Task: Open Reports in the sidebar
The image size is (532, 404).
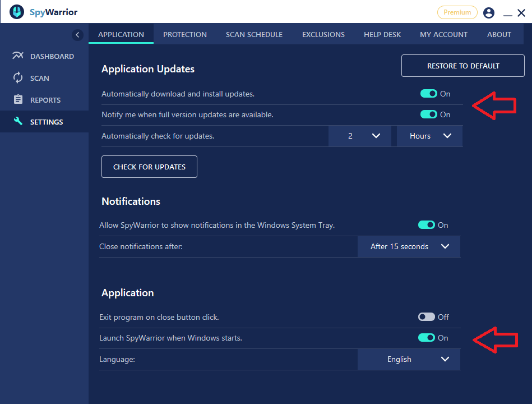Action: (x=44, y=100)
